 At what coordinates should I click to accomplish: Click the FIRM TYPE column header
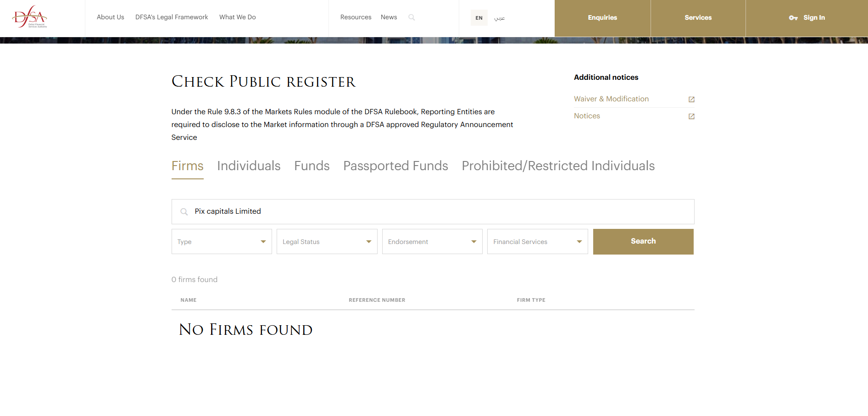[x=531, y=300]
